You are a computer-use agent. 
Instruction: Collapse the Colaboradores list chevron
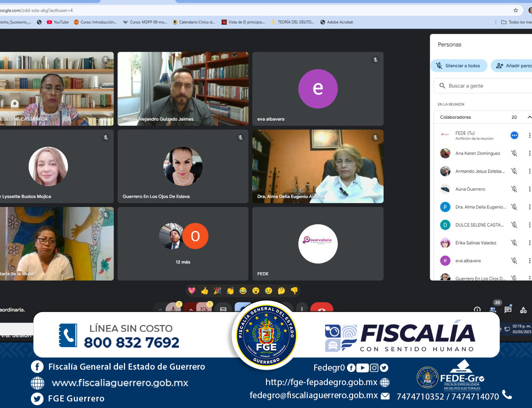click(x=529, y=117)
